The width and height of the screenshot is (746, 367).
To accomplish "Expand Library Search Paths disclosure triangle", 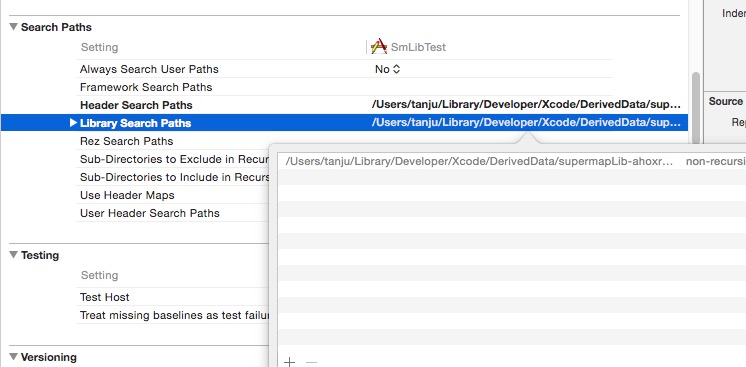I will point(73,123).
